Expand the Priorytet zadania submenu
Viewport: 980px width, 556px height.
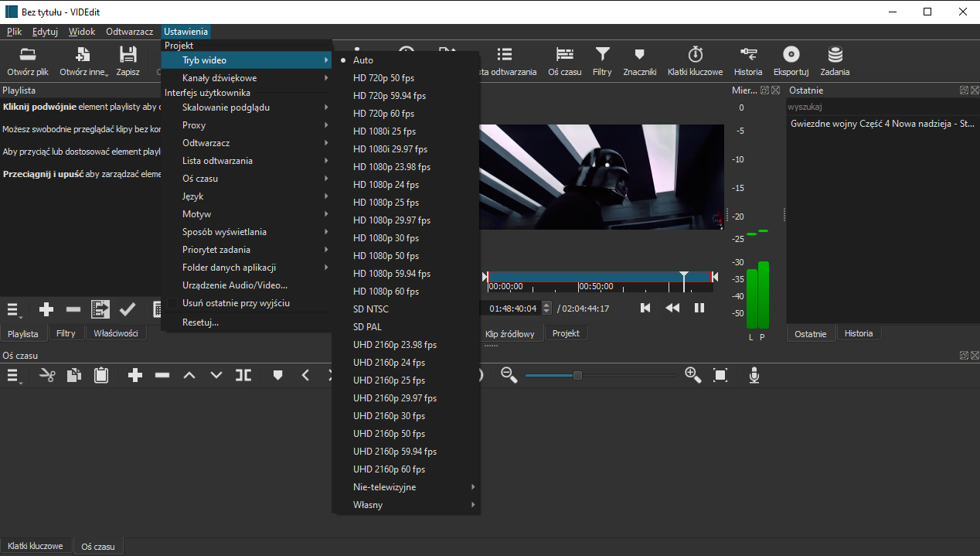coord(246,250)
